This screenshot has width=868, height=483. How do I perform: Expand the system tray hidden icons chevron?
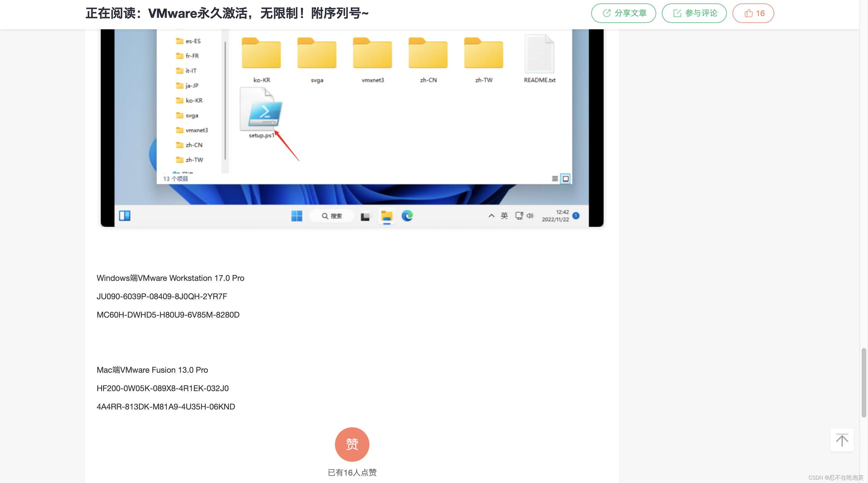(x=491, y=216)
